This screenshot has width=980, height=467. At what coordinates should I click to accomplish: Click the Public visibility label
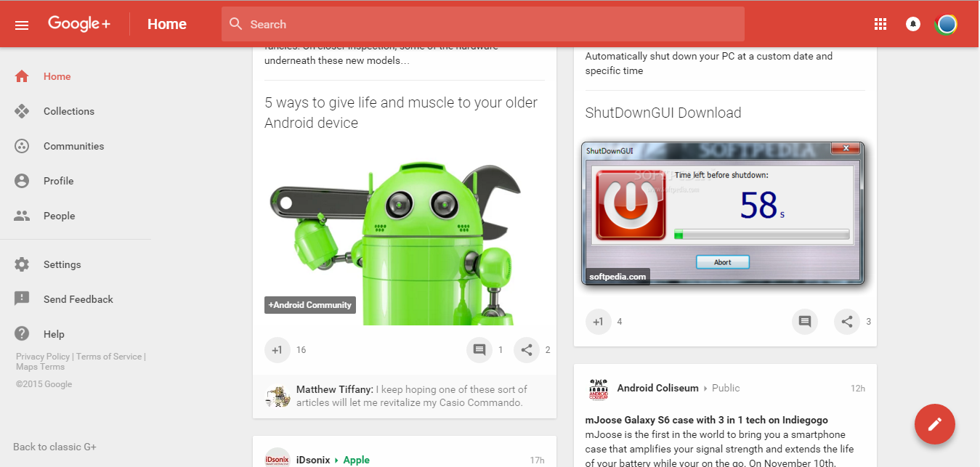point(726,388)
